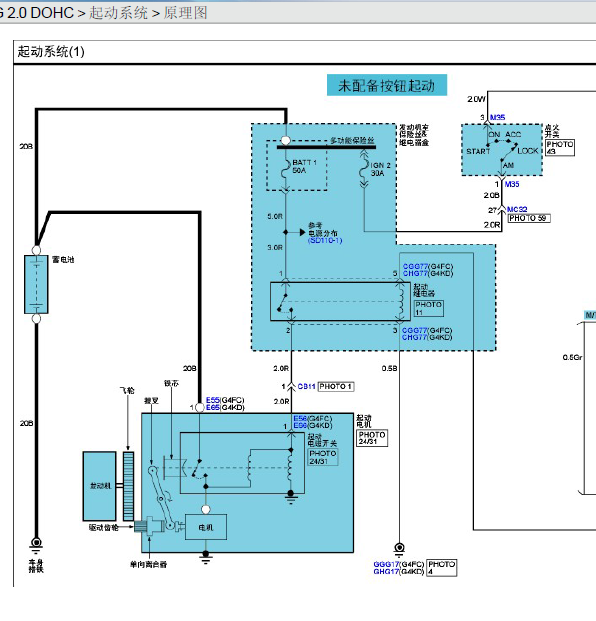Open PHOTO 11 for starter relay
The width and height of the screenshot is (596, 621).
pyautogui.click(x=428, y=308)
